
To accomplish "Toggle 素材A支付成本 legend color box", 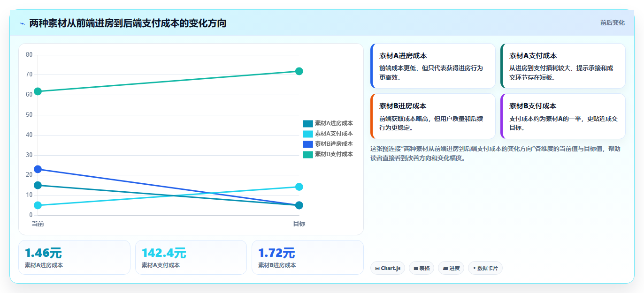I will tap(308, 134).
